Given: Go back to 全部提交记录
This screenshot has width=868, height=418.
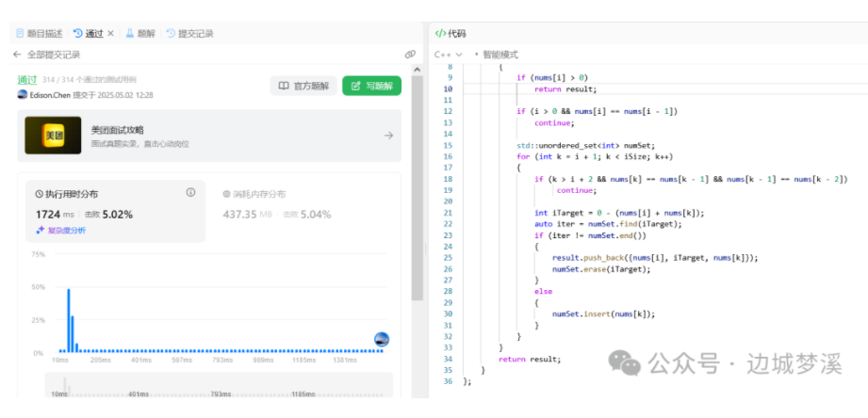Looking at the screenshot, I should [x=54, y=55].
